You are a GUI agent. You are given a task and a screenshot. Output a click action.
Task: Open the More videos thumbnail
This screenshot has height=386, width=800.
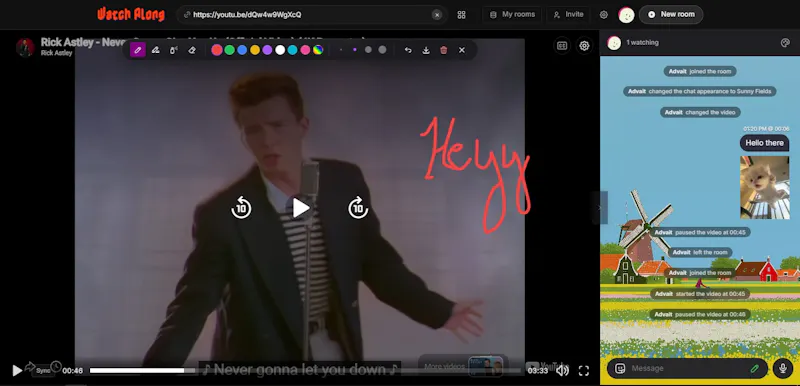pos(485,366)
